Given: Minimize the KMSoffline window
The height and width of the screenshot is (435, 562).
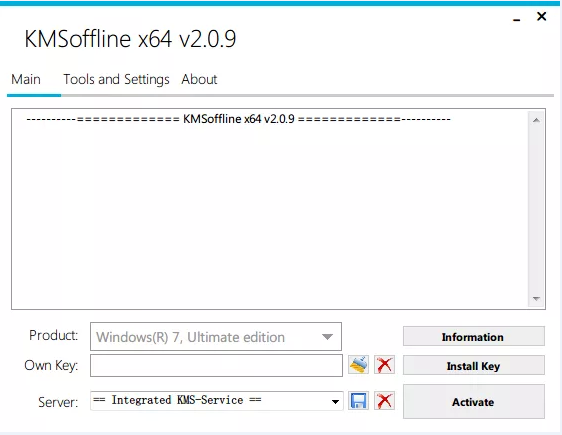Looking at the screenshot, I should [516, 20].
